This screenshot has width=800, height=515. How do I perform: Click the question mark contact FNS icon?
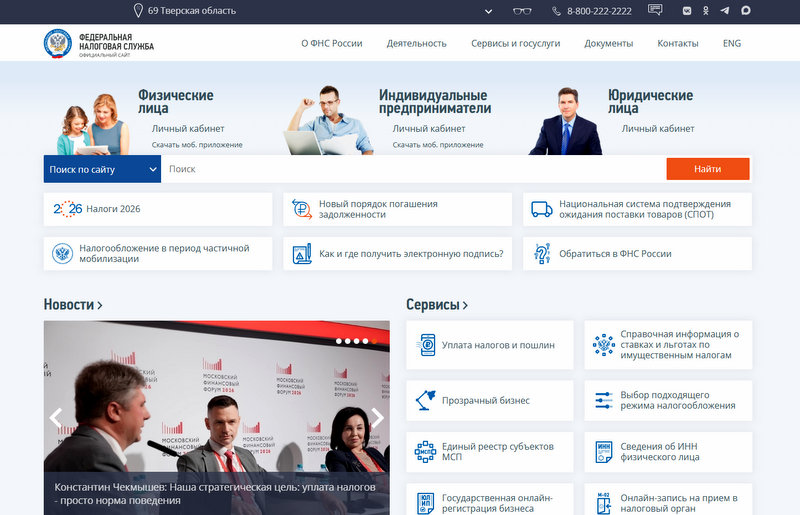[542, 254]
